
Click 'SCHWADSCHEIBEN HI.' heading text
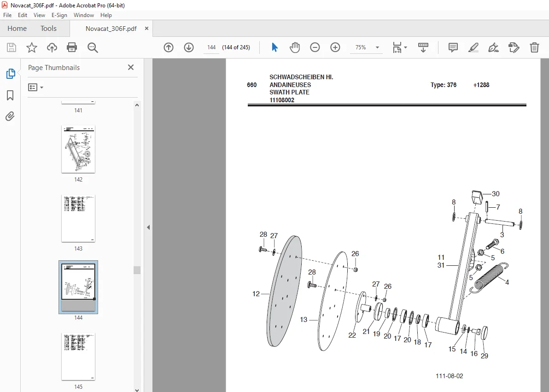coord(301,77)
